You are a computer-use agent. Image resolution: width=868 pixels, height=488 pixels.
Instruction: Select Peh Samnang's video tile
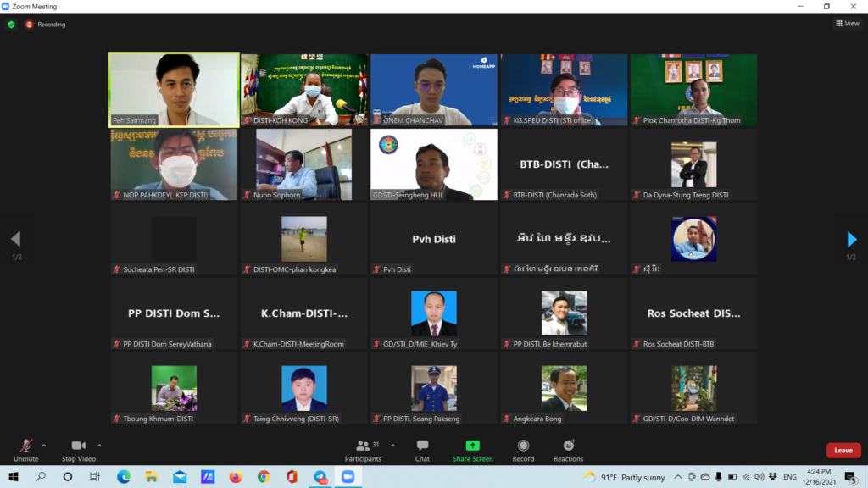[x=174, y=90]
